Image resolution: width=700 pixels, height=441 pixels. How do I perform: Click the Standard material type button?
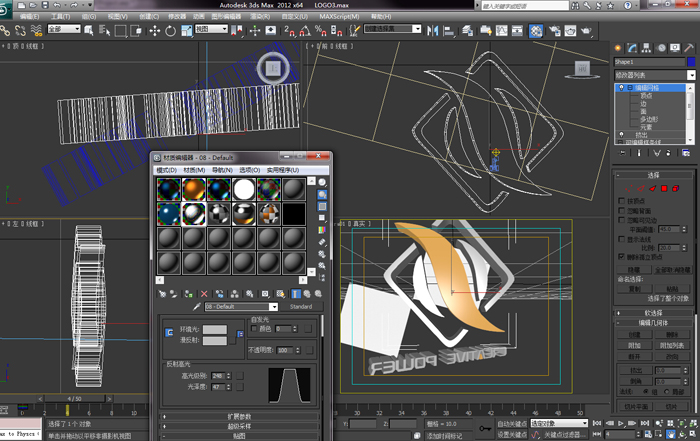pyautogui.click(x=301, y=307)
